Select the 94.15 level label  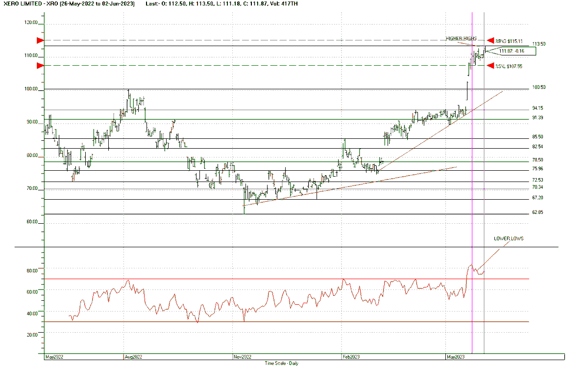[538, 108]
